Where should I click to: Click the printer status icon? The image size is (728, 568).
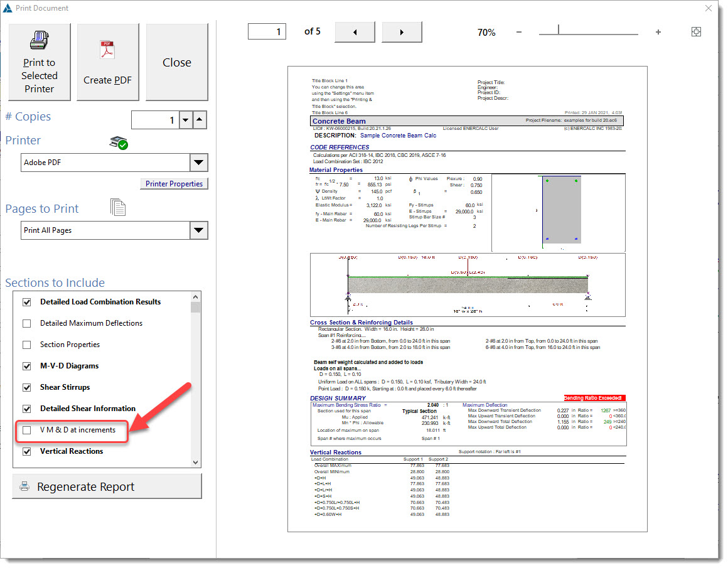[118, 142]
